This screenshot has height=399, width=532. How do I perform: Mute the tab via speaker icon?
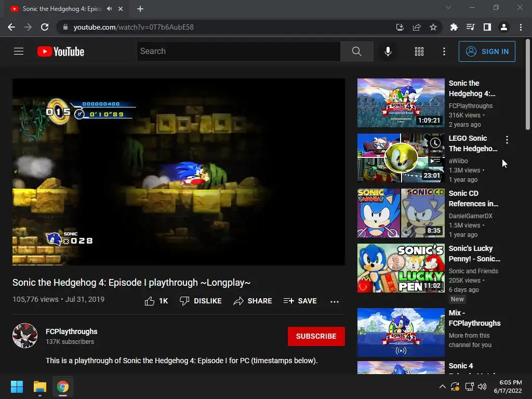109,9
